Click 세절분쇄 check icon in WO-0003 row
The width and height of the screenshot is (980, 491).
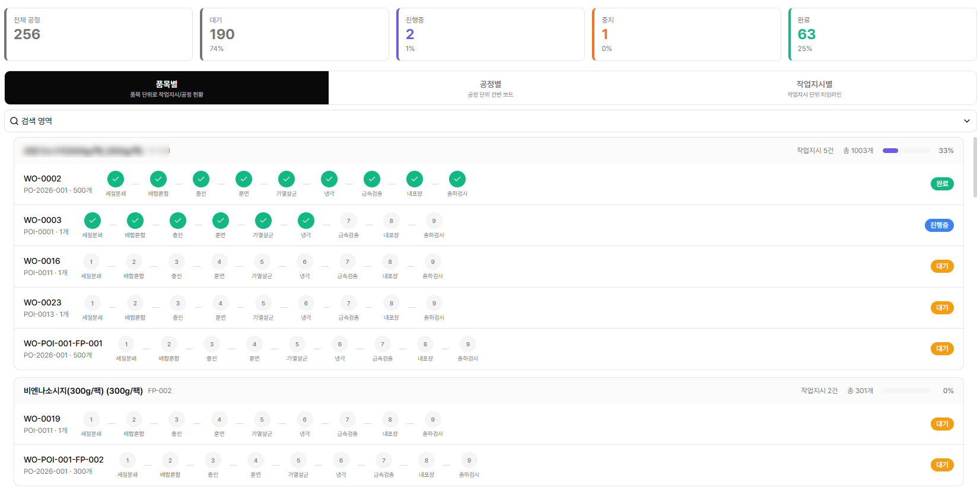[x=93, y=221]
